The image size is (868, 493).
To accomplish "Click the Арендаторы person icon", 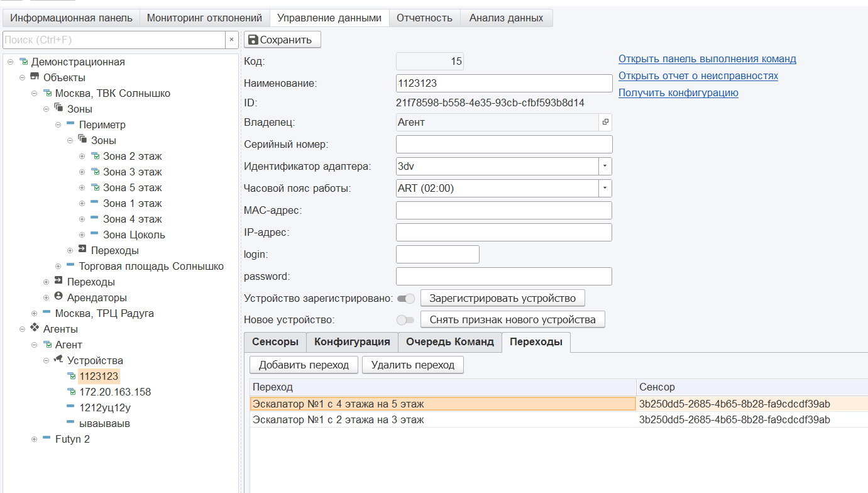I will [58, 297].
